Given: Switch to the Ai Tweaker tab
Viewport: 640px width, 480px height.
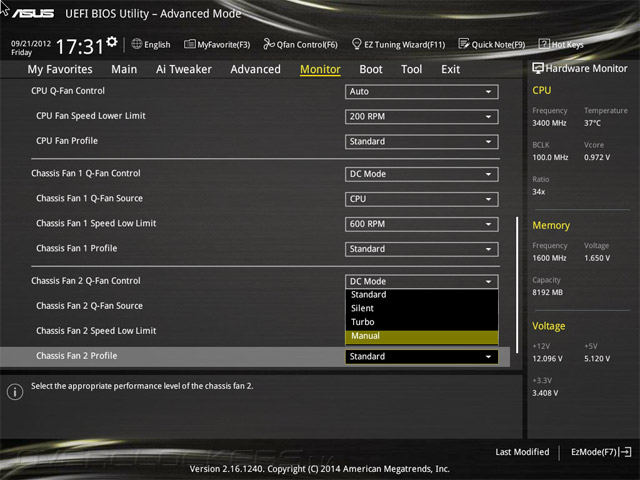Looking at the screenshot, I should (184, 69).
